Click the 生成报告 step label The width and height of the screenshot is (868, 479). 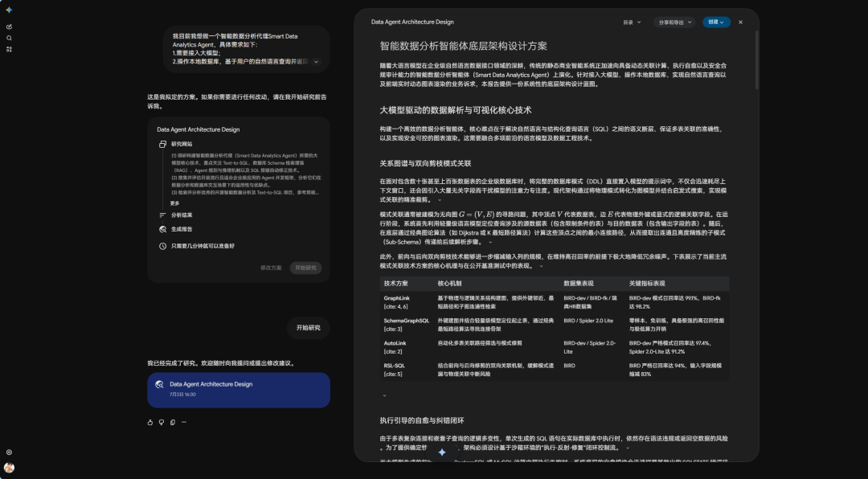[x=182, y=229]
